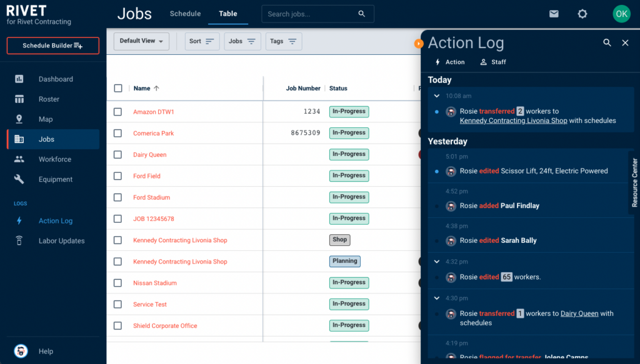Open the Tags filter menu
This screenshot has width=640, height=364.
(284, 41)
